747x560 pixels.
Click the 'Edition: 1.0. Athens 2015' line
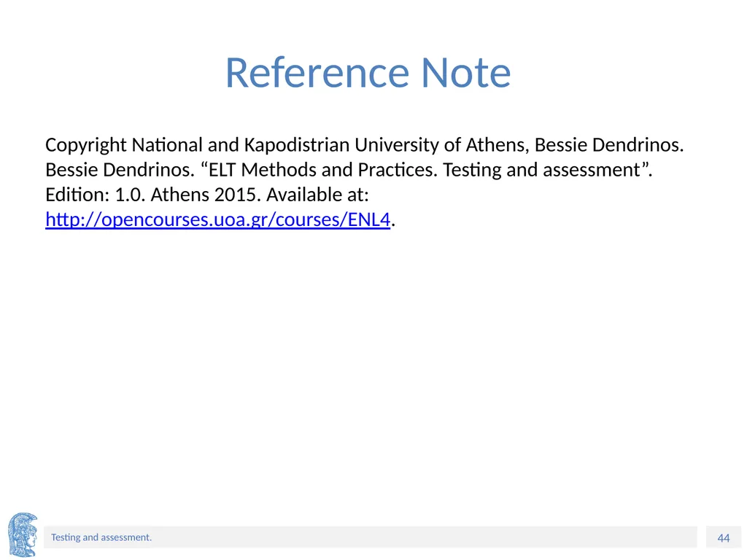coord(207,195)
